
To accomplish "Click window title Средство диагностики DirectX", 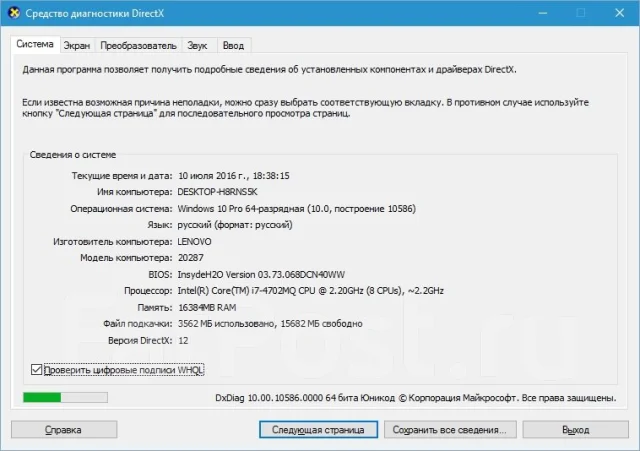I will [x=95, y=13].
